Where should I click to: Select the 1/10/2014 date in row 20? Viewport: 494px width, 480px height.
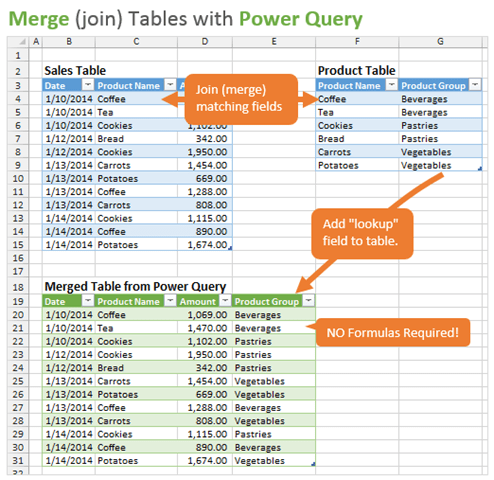coord(69,315)
